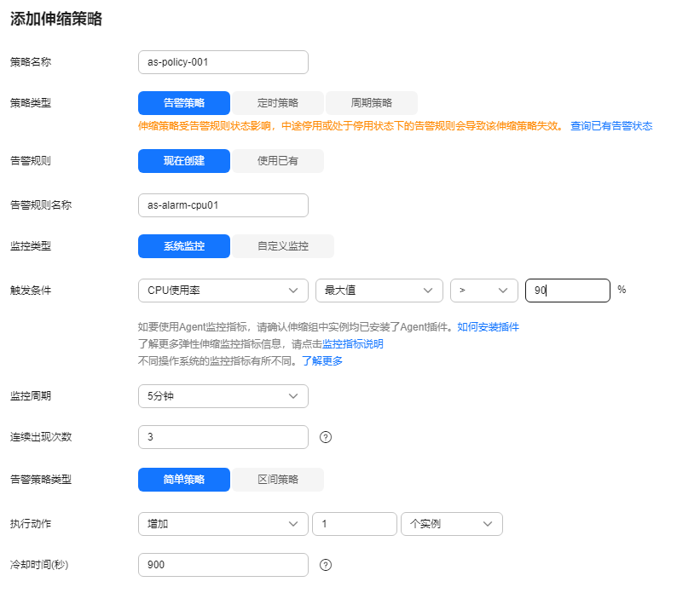Click help icon beside 冷却时间 field
Image resolution: width=700 pixels, height=593 pixels.
[x=326, y=565]
